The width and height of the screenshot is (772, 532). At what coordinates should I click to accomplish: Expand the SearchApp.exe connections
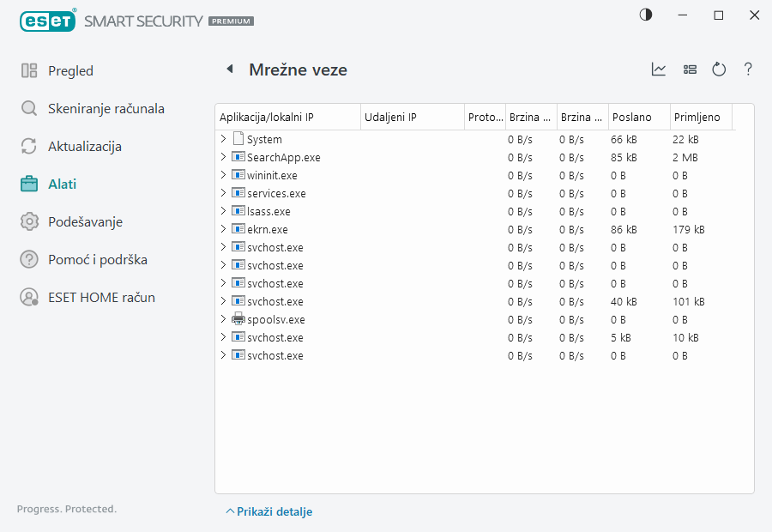click(224, 157)
